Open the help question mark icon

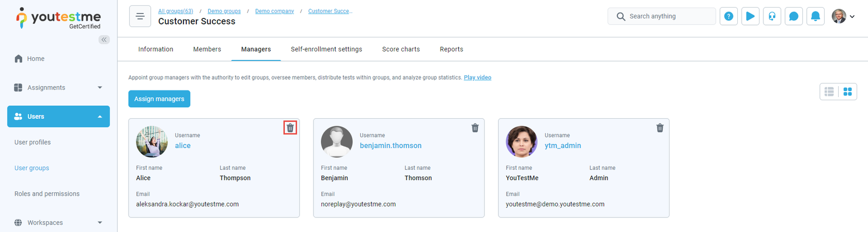(x=729, y=16)
